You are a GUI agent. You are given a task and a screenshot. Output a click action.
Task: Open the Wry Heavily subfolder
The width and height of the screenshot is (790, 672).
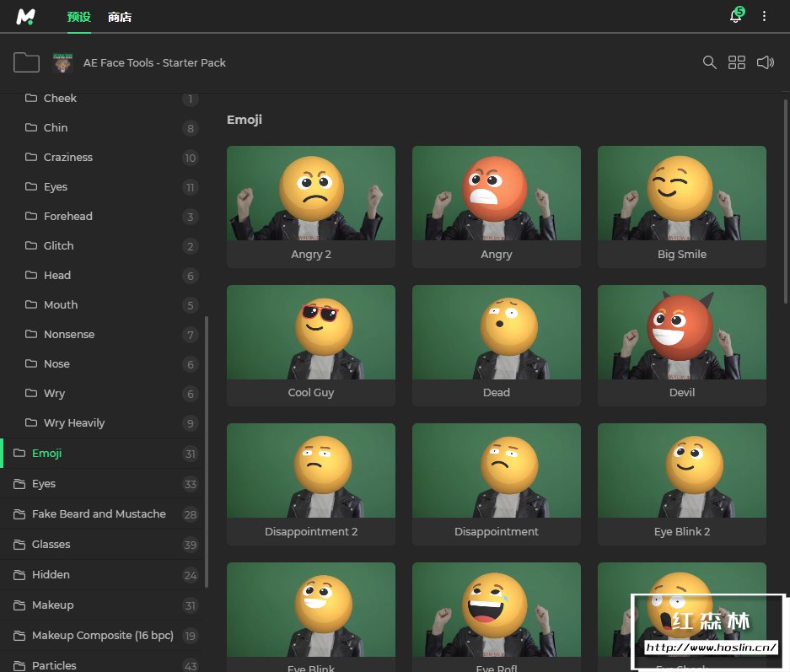tap(74, 423)
